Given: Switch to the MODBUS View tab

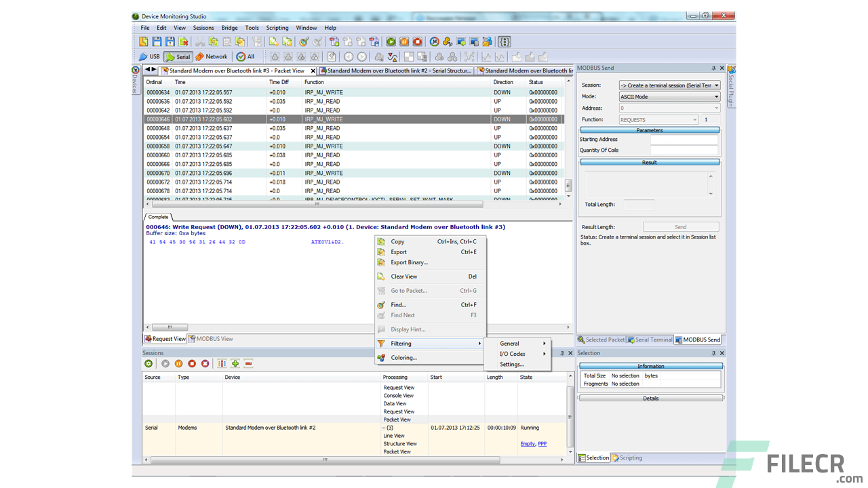Looking at the screenshot, I should (211, 339).
